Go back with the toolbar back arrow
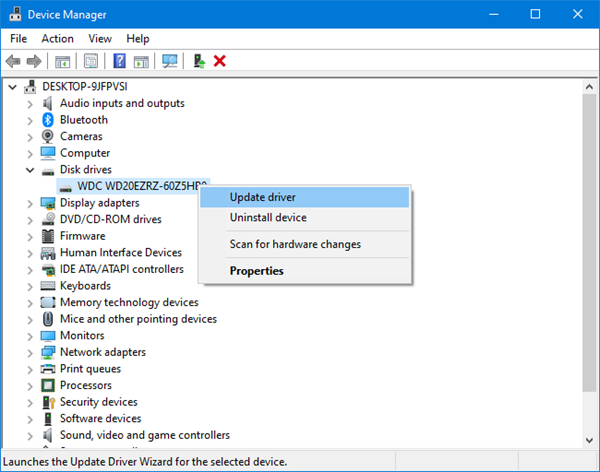This screenshot has height=472, width=600. [13, 61]
